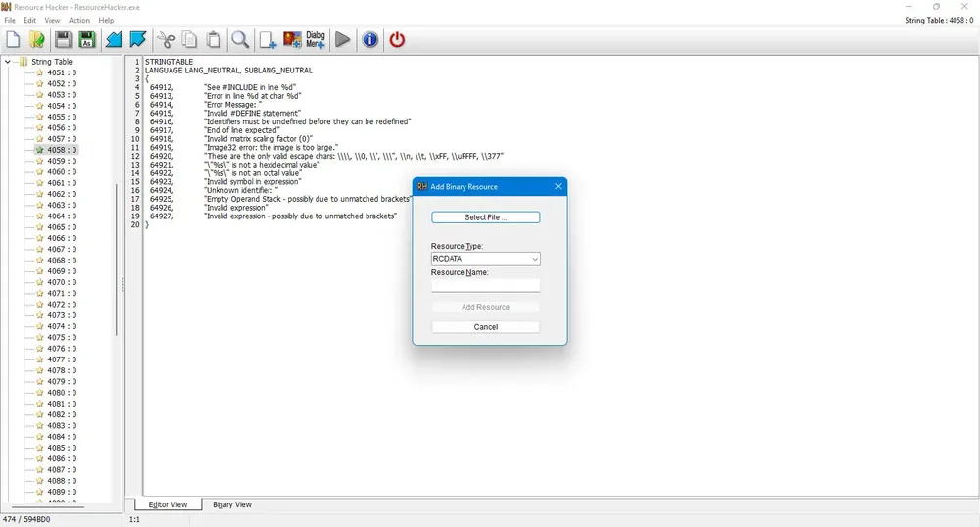Click the Save As toolbar icon
Viewport: 980px width, 527px height.
[x=87, y=40]
